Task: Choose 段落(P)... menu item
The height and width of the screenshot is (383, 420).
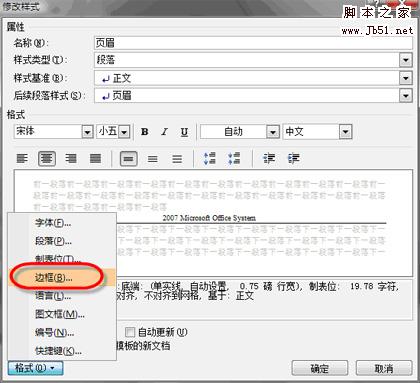Action: [62, 241]
